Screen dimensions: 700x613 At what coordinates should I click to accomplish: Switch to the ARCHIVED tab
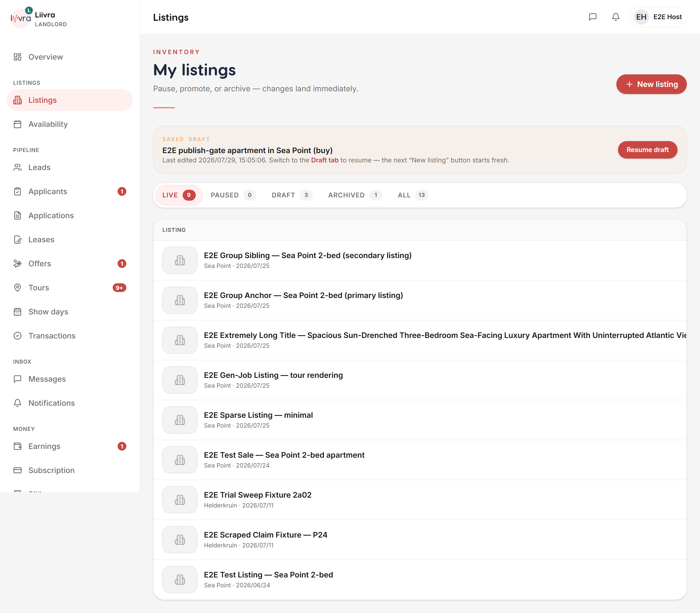tap(355, 195)
